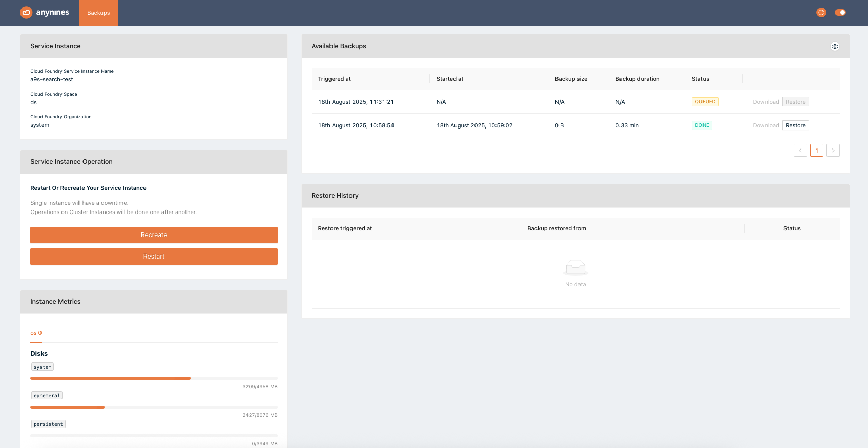868x448 pixels.
Task: Click the DONE status badge
Action: tap(701, 125)
